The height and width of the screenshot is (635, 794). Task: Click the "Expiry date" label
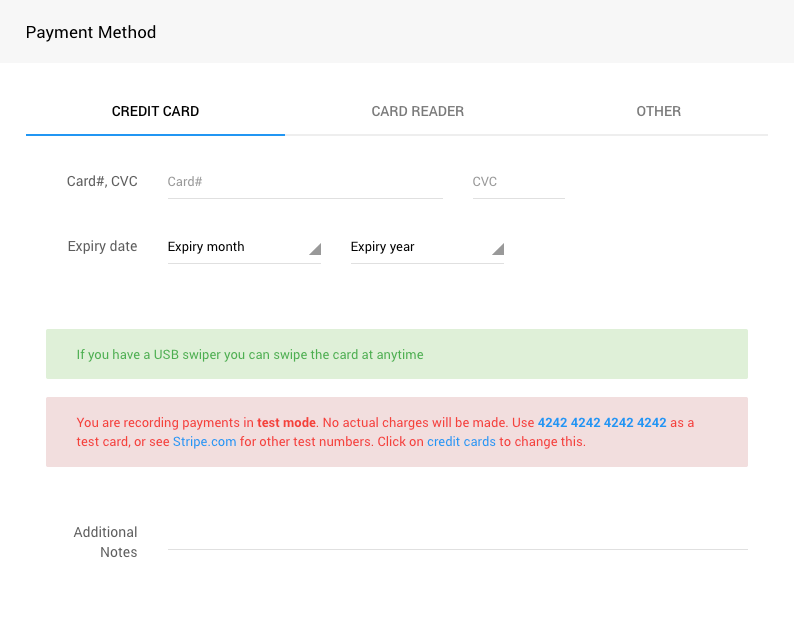[102, 246]
